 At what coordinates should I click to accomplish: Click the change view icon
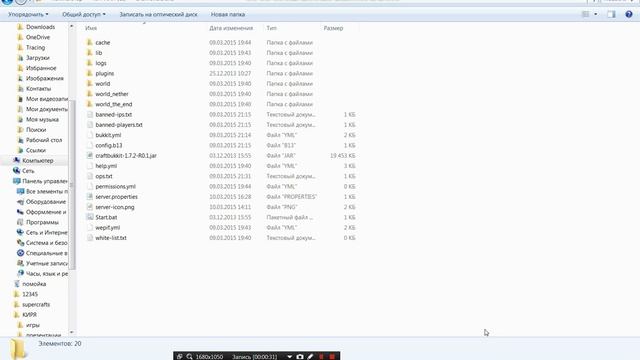click(x=585, y=14)
